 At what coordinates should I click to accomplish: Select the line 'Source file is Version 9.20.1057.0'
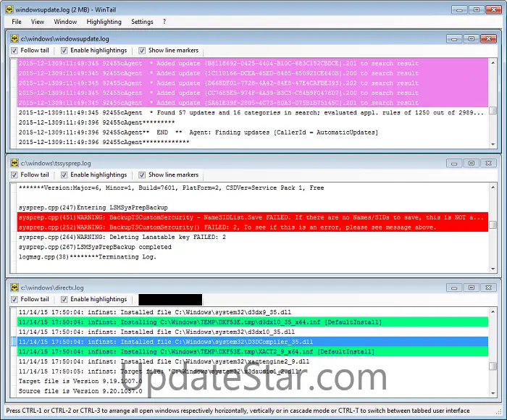pos(253,391)
